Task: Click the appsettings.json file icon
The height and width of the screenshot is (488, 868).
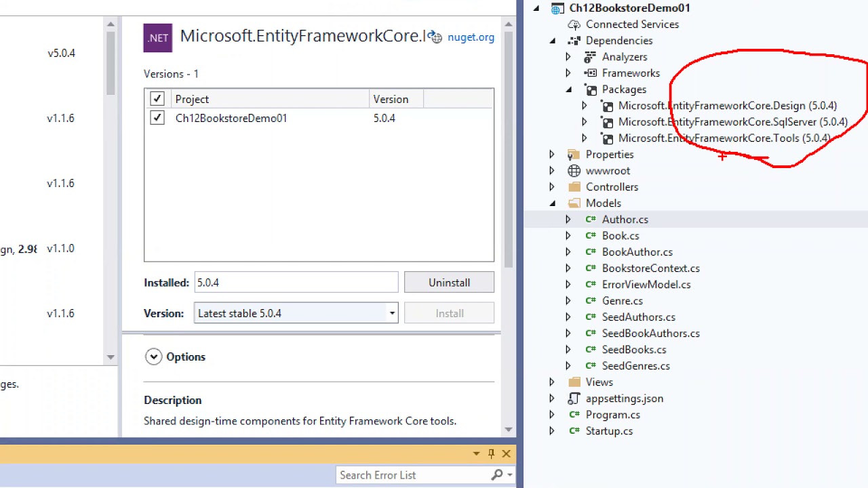Action: click(x=574, y=399)
